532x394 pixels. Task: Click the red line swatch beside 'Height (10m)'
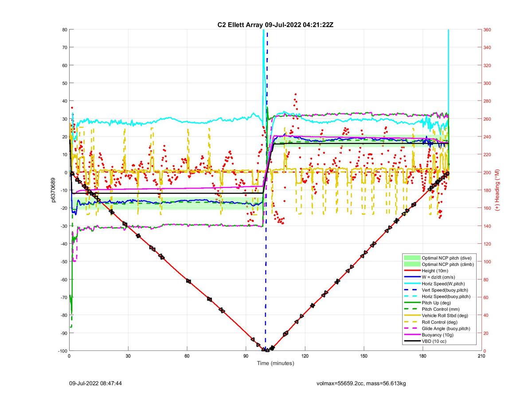[412, 271]
